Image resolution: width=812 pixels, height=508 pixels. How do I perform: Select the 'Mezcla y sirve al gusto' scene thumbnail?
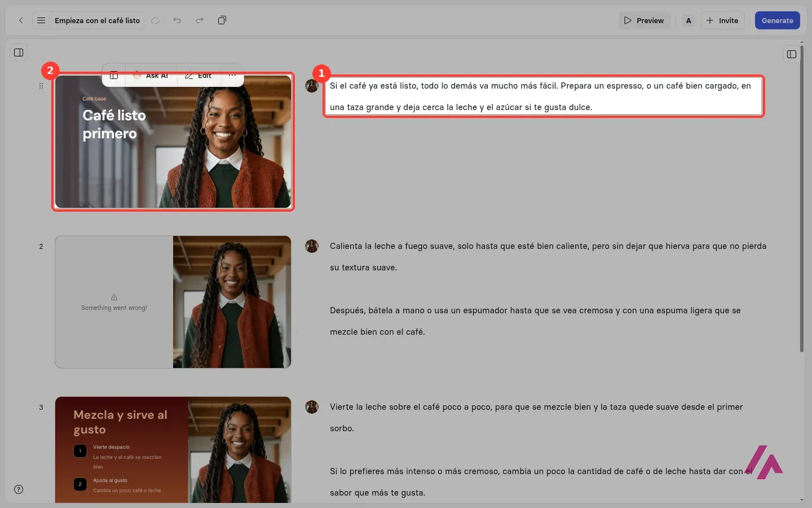pos(173,450)
